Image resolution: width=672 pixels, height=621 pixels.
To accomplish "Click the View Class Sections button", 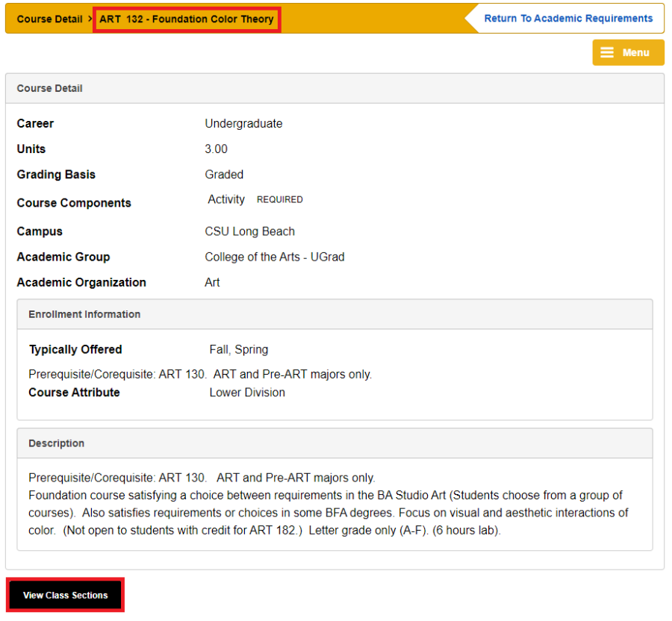I will 65,595.
